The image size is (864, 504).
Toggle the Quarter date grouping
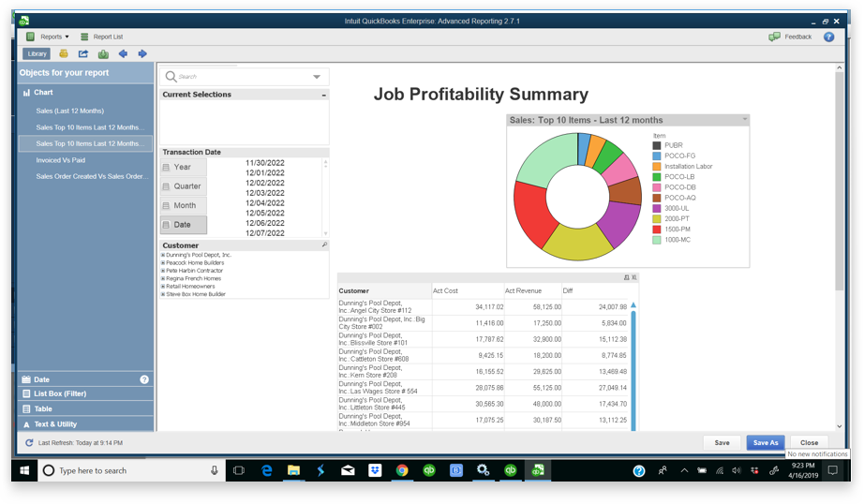184,186
